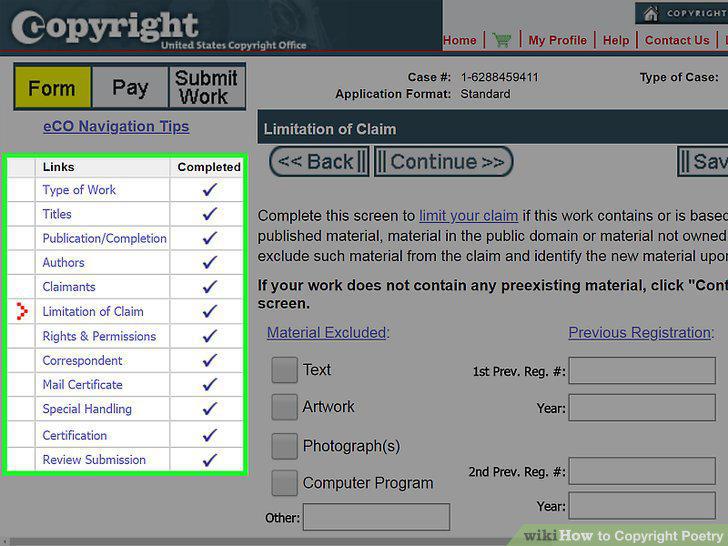728x546 pixels.
Task: Go to the Authors link
Action: click(64, 263)
